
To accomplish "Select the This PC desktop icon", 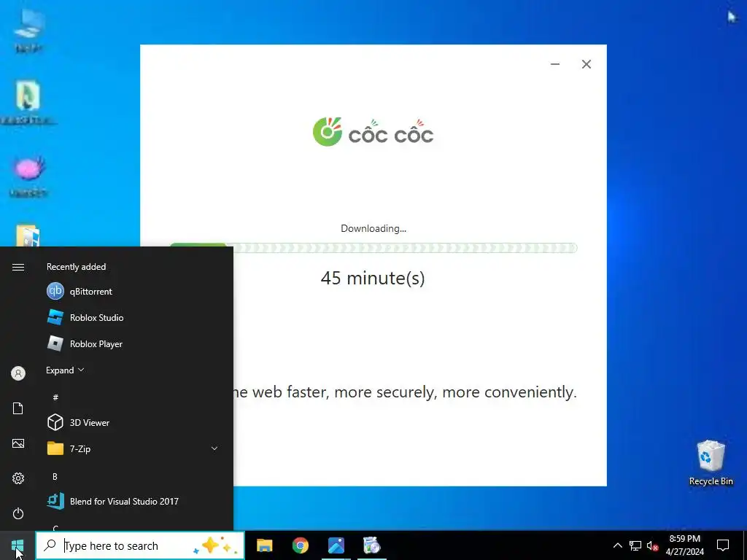I will 28,29.
